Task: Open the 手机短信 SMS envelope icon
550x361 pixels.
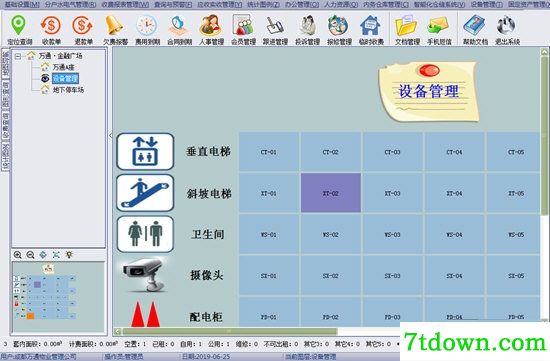Action: click(439, 29)
